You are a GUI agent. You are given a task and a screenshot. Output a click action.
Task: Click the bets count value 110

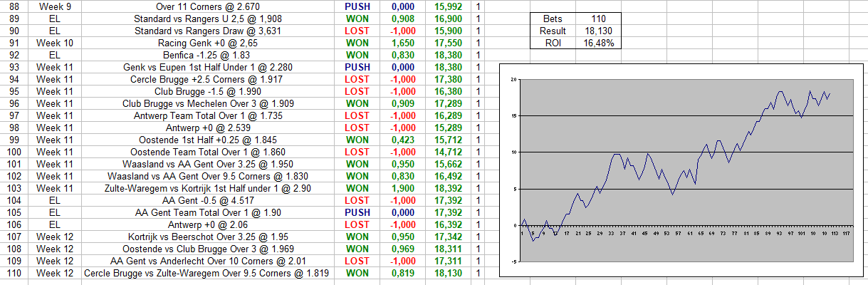click(599, 19)
